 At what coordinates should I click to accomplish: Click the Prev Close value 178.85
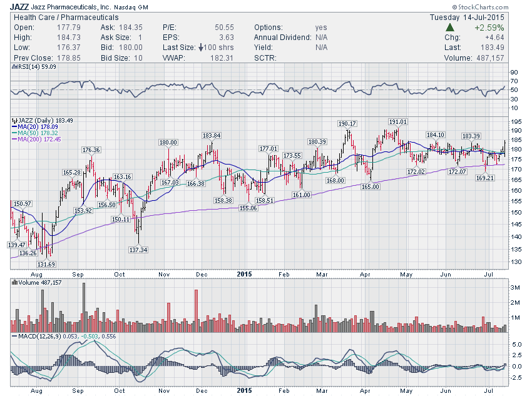tap(69, 58)
